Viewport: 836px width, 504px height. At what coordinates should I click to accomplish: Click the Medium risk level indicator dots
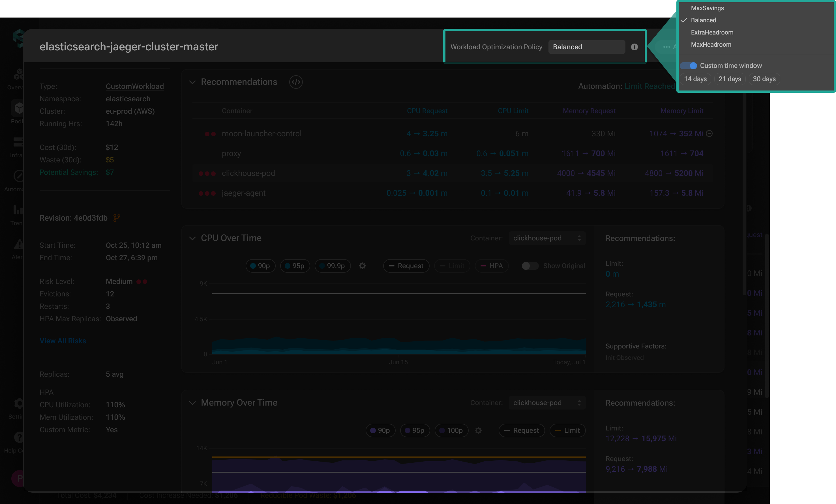coord(142,281)
